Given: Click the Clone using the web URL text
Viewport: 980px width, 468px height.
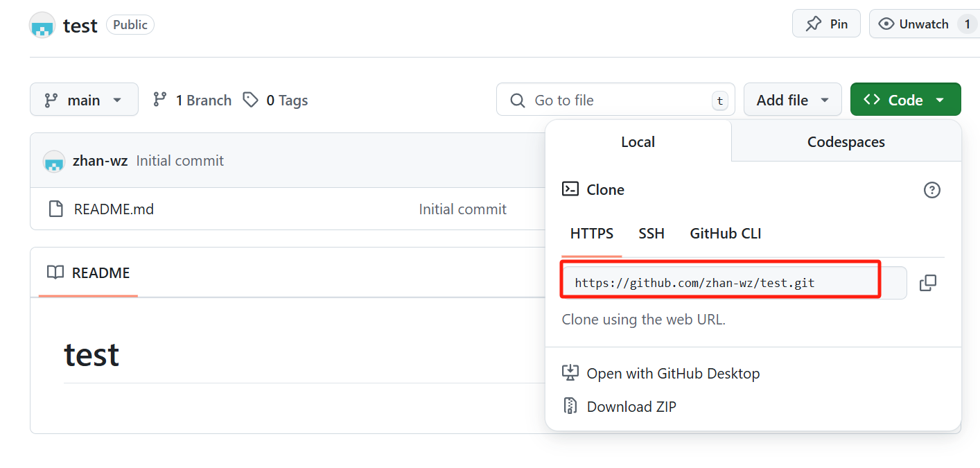Looking at the screenshot, I should 643,320.
